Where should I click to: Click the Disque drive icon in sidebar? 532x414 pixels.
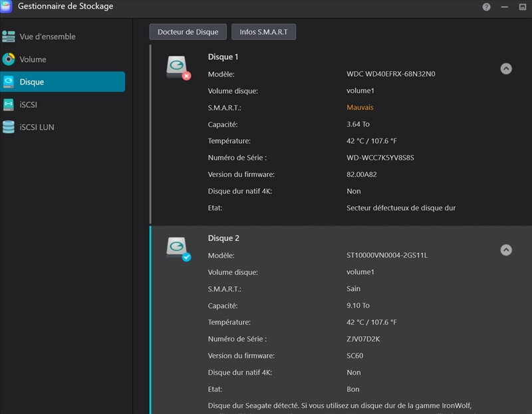[x=9, y=82]
